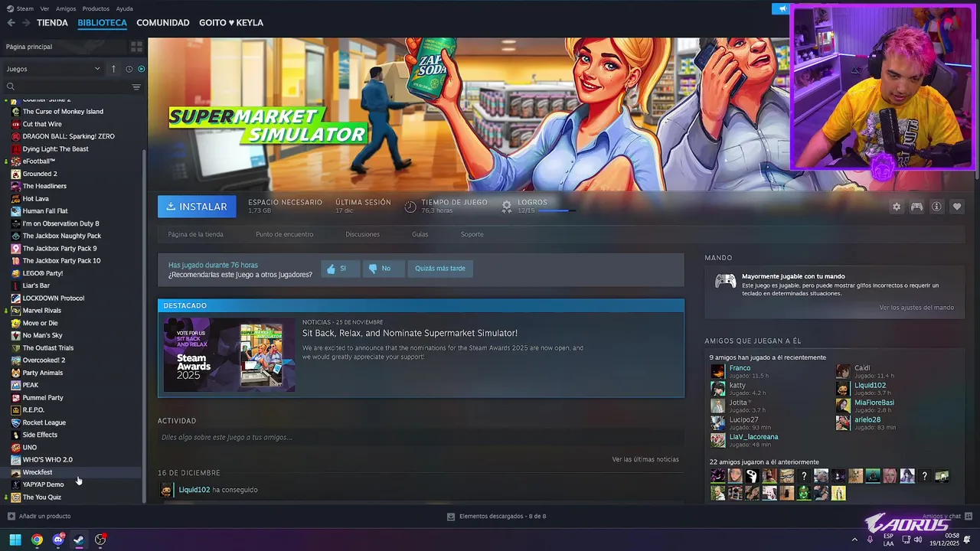Switch library to grid collections view

click(137, 47)
